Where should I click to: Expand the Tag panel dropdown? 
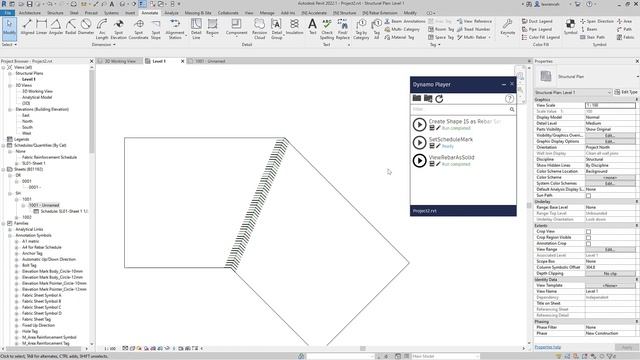point(436,44)
